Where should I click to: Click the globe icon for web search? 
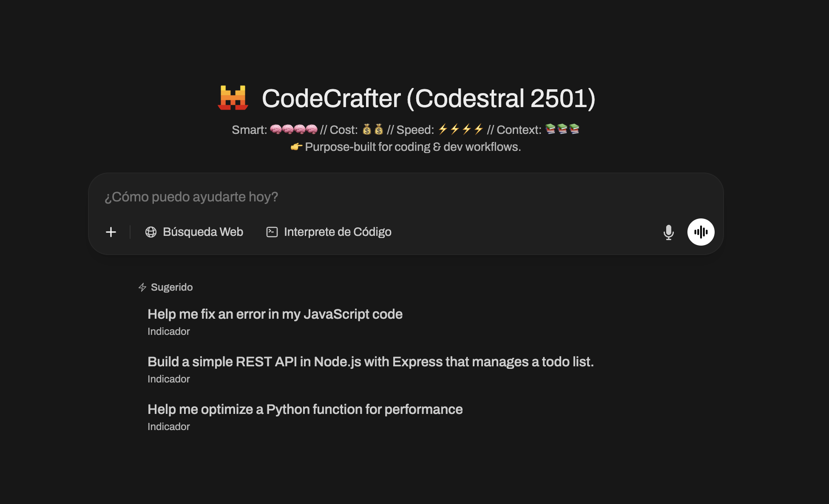coord(151,232)
